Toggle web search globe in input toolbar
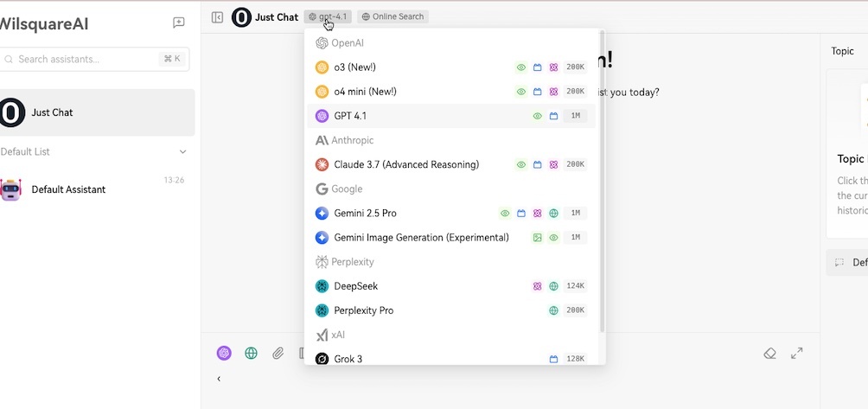 (x=251, y=353)
